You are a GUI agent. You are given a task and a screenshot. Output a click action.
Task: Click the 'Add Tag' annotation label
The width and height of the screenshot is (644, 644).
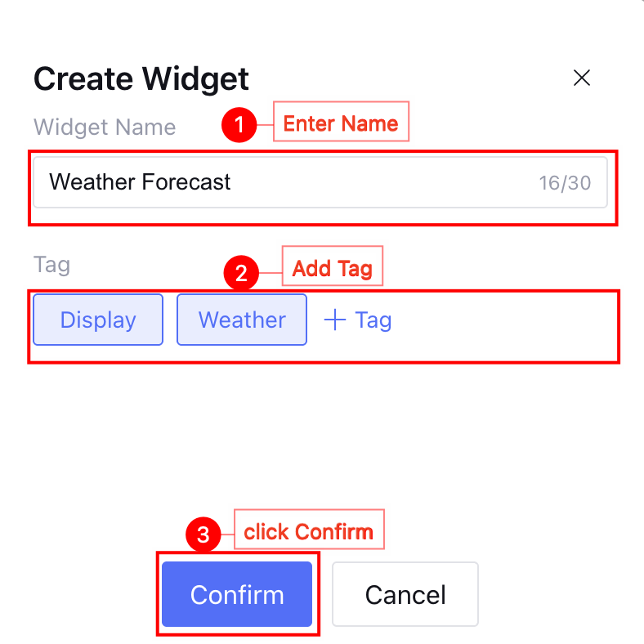(x=333, y=269)
